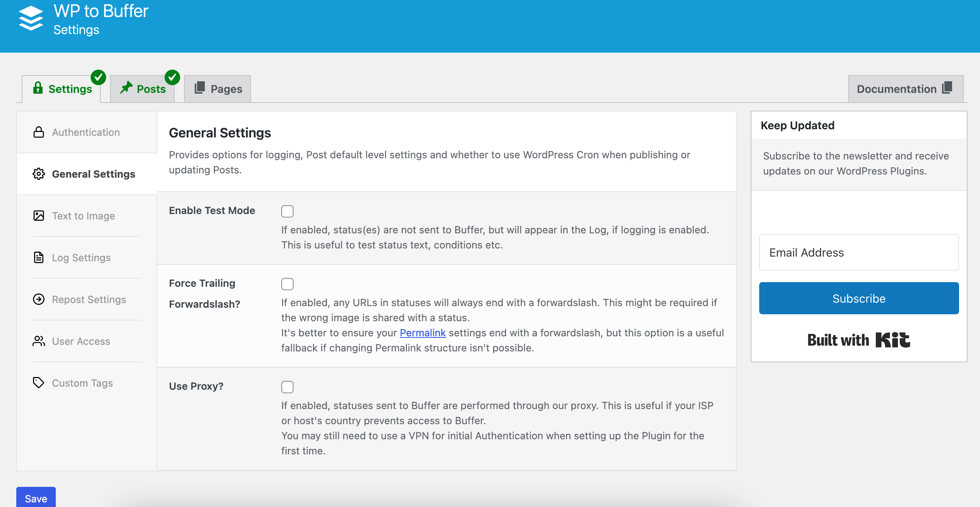Open Custom Tags section
Image resolution: width=980 pixels, height=507 pixels.
87,383
